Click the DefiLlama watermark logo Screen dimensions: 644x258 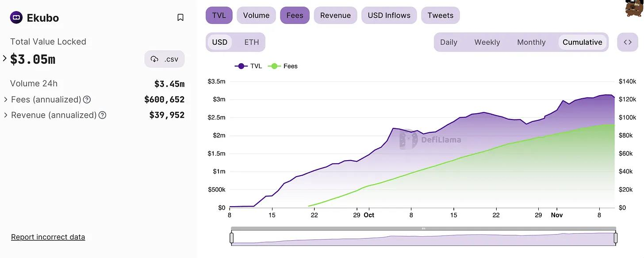430,140
